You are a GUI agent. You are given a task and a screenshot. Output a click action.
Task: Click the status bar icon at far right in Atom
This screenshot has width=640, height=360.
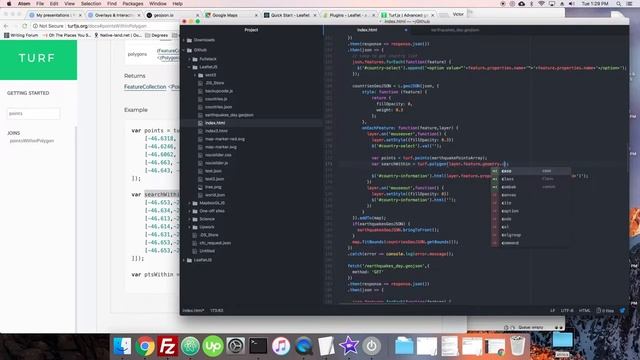tap(622, 311)
